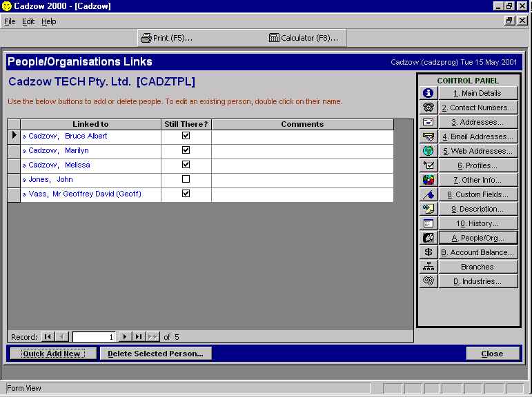
Task: Open 1. Main Details panel
Action: tap(477, 93)
